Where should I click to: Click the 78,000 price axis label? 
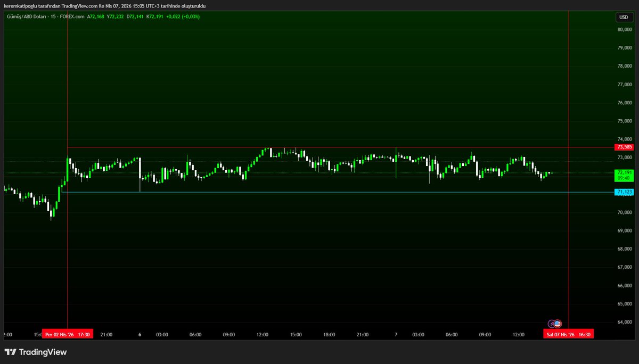(624, 67)
